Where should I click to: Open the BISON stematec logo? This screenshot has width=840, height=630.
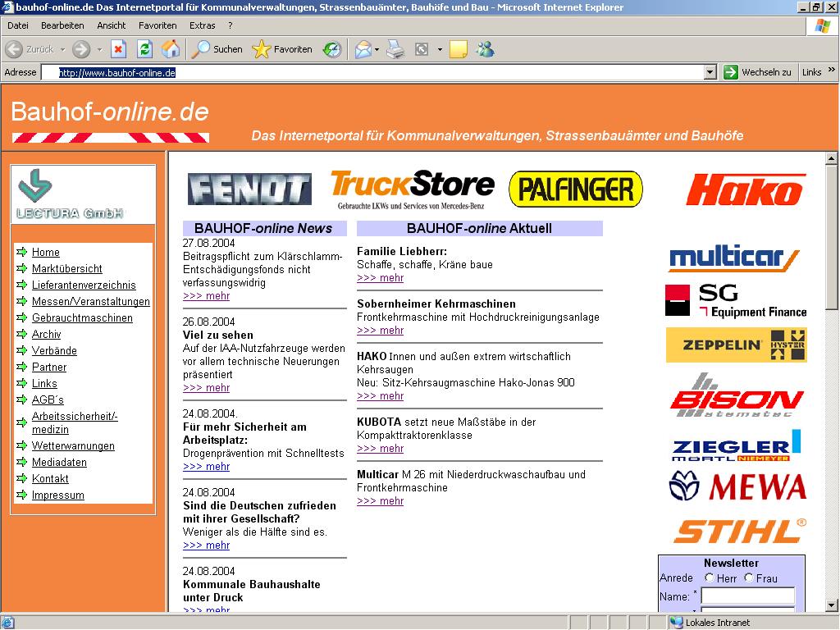pyautogui.click(x=737, y=395)
